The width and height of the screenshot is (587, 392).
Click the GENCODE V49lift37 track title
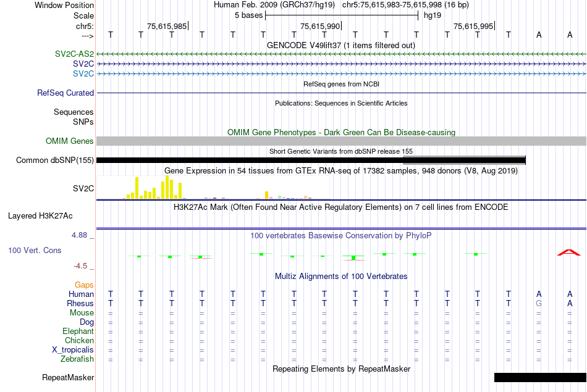[341, 45]
